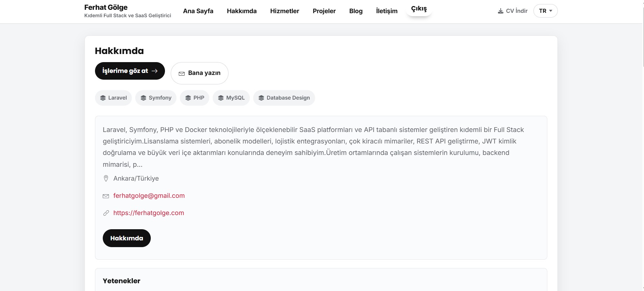Click the Bana yazın button
Viewport: 644px width, 291px height.
199,73
